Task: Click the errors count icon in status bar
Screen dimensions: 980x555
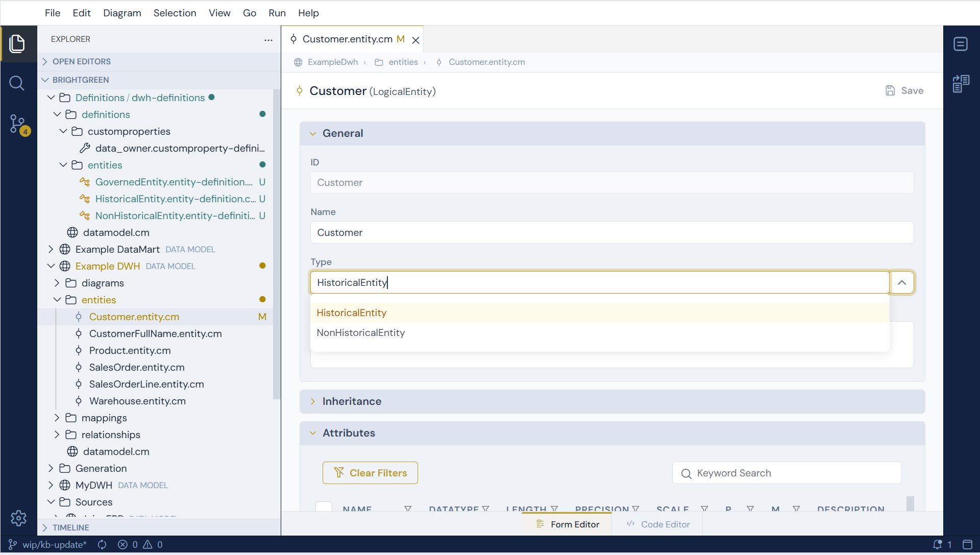Action: tap(122, 545)
